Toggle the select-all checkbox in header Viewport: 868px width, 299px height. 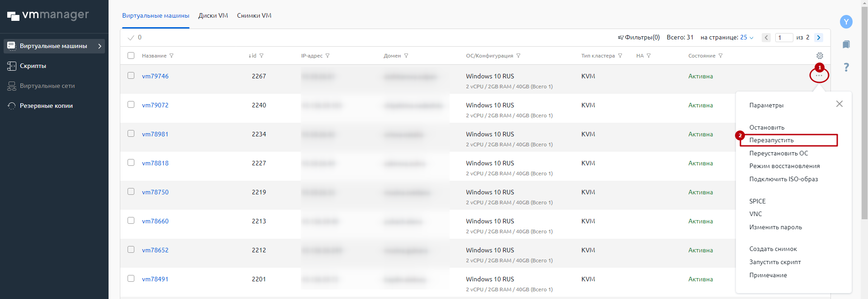(131, 56)
